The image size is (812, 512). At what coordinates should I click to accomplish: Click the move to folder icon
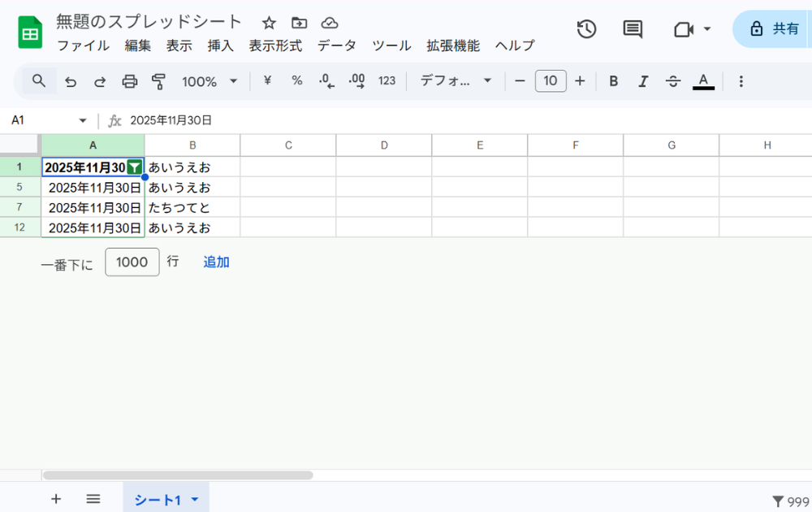click(x=300, y=23)
